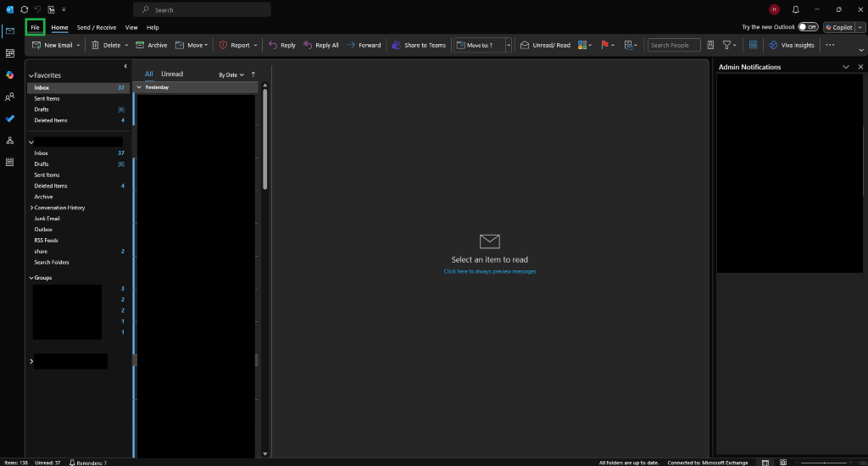Open the Delete dropdown arrow
This screenshot has width=868, height=466.
pos(126,46)
